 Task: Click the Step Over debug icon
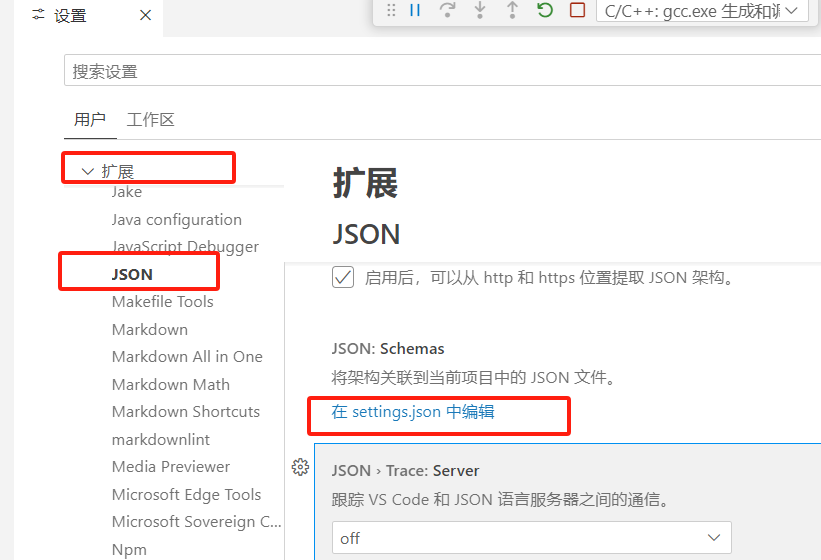(x=447, y=10)
